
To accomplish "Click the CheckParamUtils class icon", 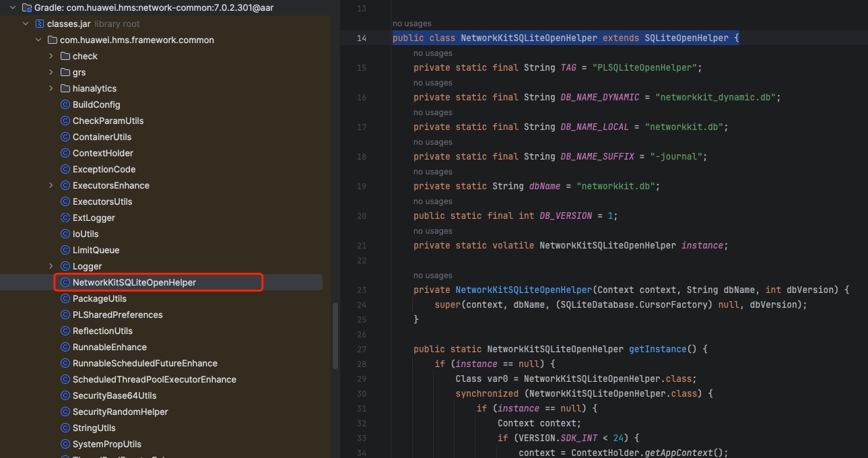I will [65, 121].
